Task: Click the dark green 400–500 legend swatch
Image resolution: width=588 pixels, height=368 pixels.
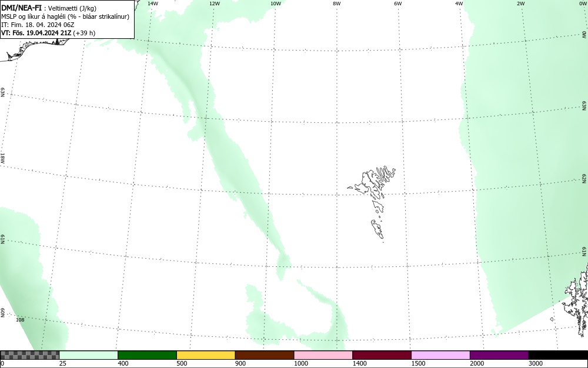Action: pyautogui.click(x=147, y=355)
